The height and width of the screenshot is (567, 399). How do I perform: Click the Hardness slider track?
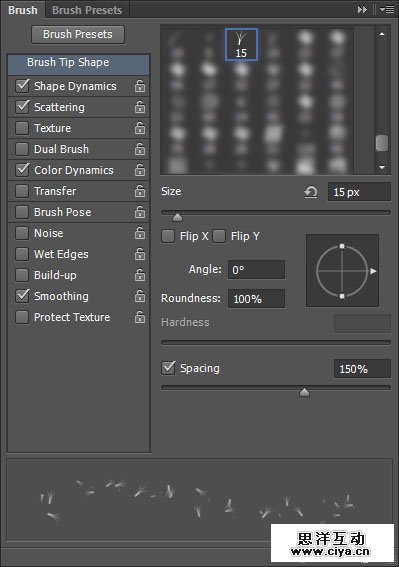(276, 342)
